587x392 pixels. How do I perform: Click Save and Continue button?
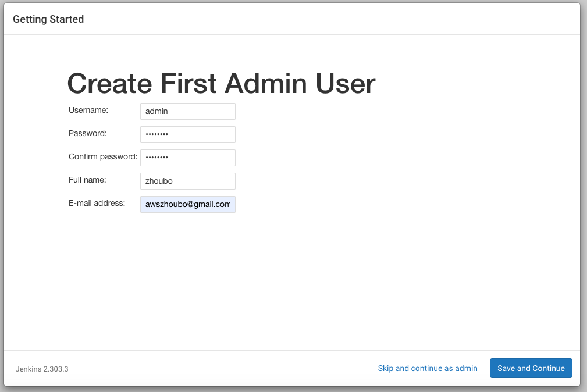click(x=531, y=368)
